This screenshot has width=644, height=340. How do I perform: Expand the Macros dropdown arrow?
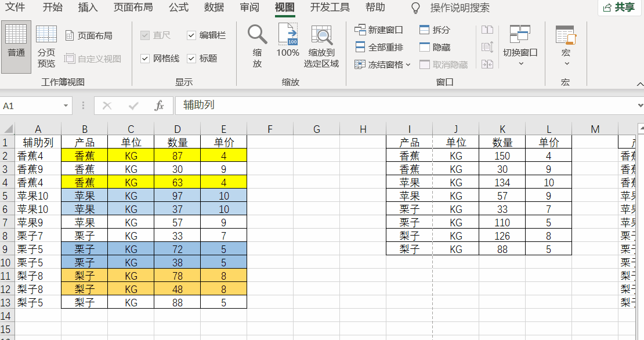(x=567, y=64)
